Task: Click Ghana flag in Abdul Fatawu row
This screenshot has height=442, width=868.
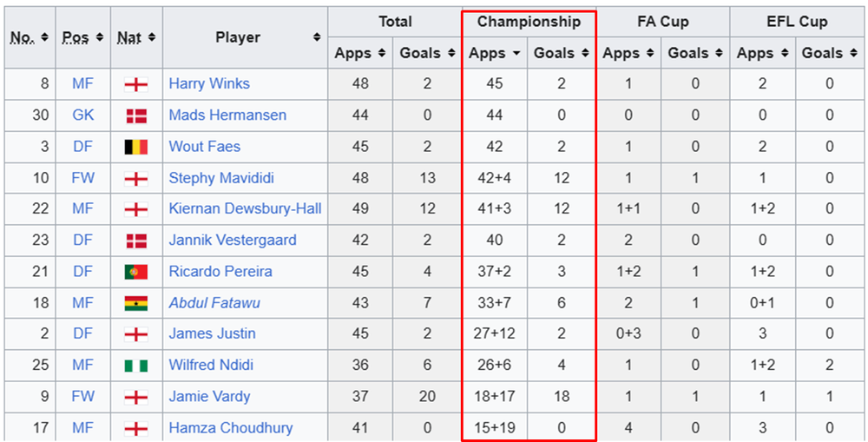Action: [136, 303]
